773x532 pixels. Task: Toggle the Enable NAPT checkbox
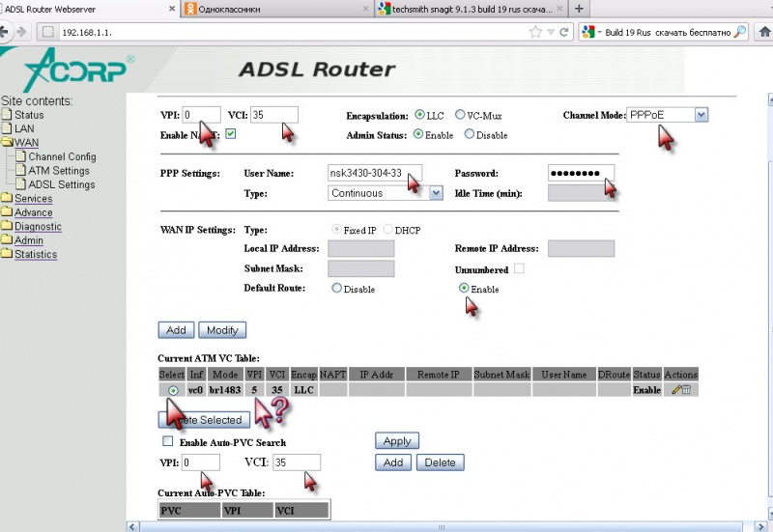230,135
